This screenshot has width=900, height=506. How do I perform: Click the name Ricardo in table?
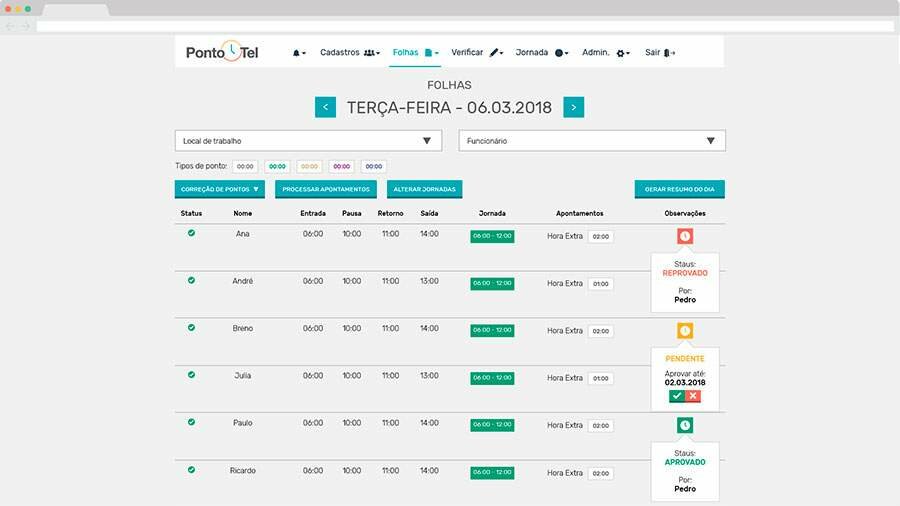coord(243,470)
